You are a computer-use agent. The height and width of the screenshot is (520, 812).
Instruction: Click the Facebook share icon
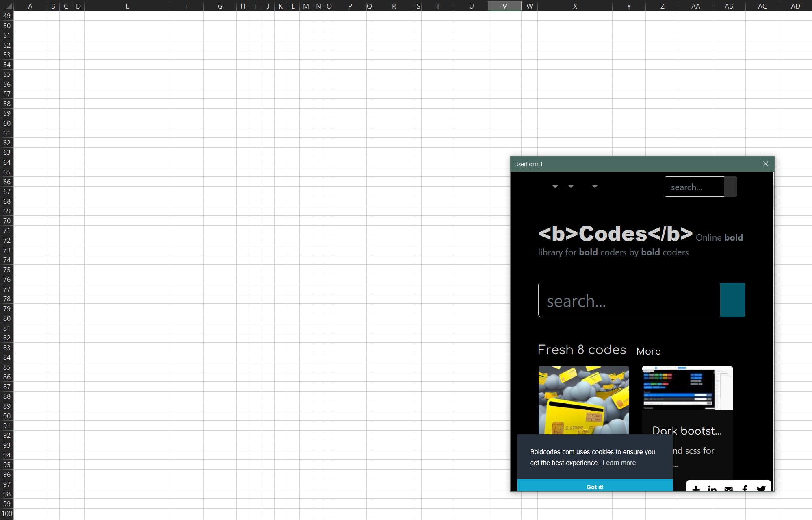click(745, 488)
